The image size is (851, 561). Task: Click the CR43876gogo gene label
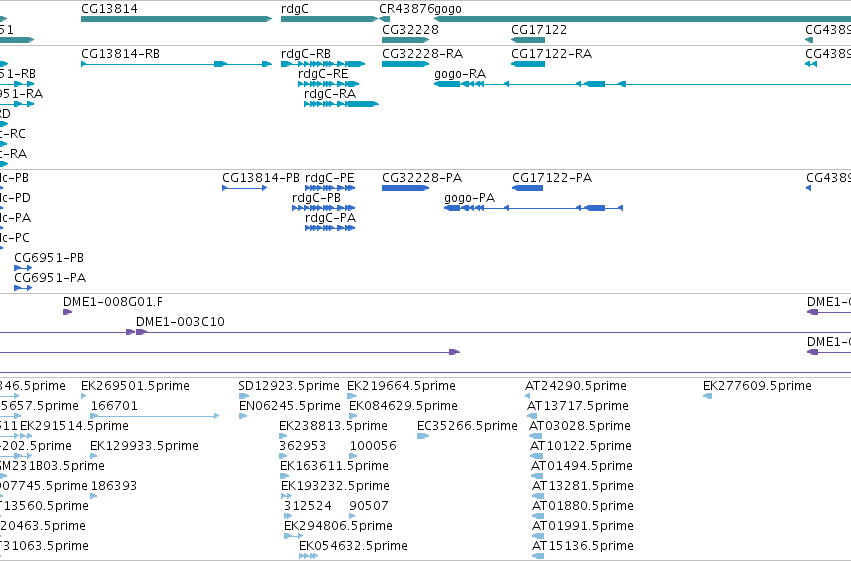tap(421, 9)
